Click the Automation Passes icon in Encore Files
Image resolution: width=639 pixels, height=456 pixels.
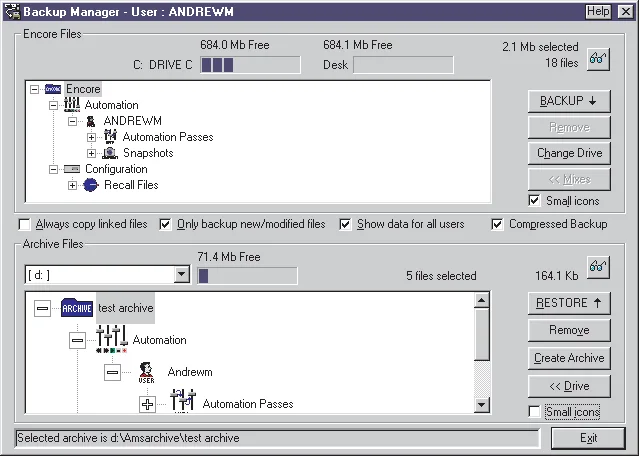coord(110,137)
